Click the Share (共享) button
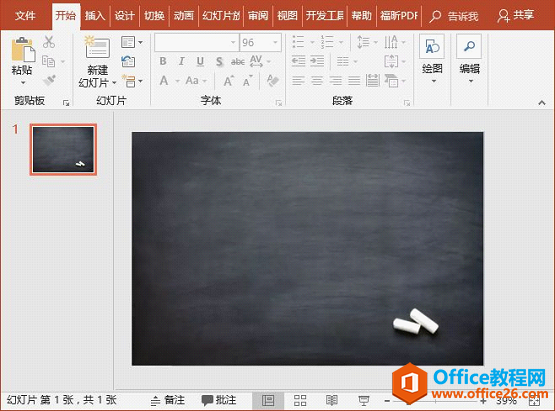The image size is (555, 411). click(516, 16)
